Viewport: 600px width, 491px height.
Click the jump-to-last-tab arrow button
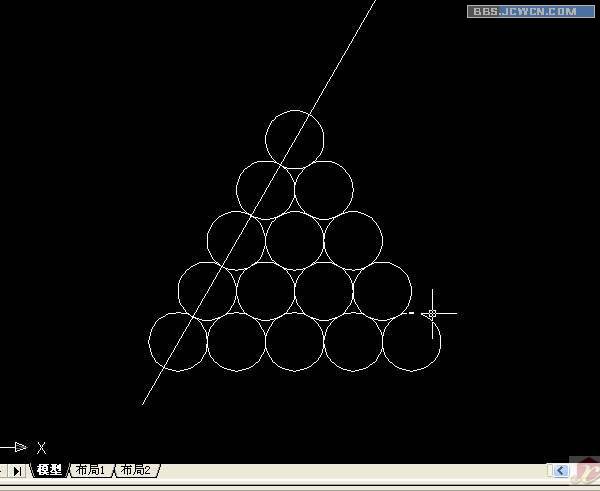tap(17, 470)
